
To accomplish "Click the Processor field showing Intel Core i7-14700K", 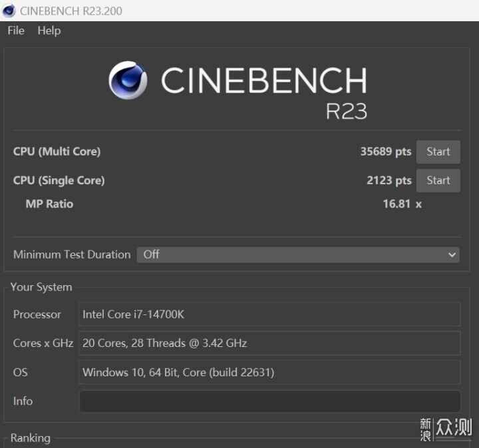I will coord(269,314).
